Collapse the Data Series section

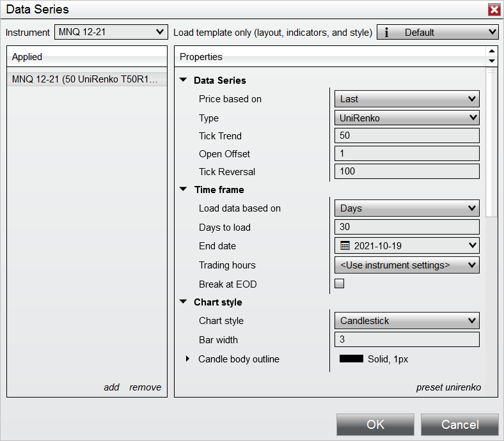point(183,80)
